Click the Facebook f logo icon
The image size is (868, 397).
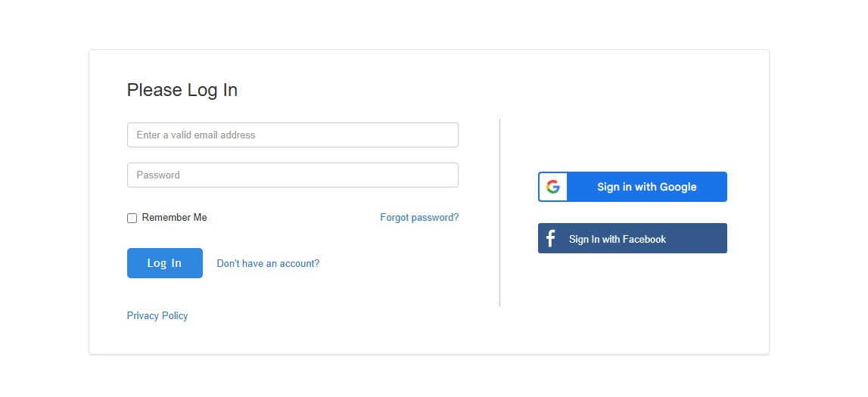(x=550, y=239)
